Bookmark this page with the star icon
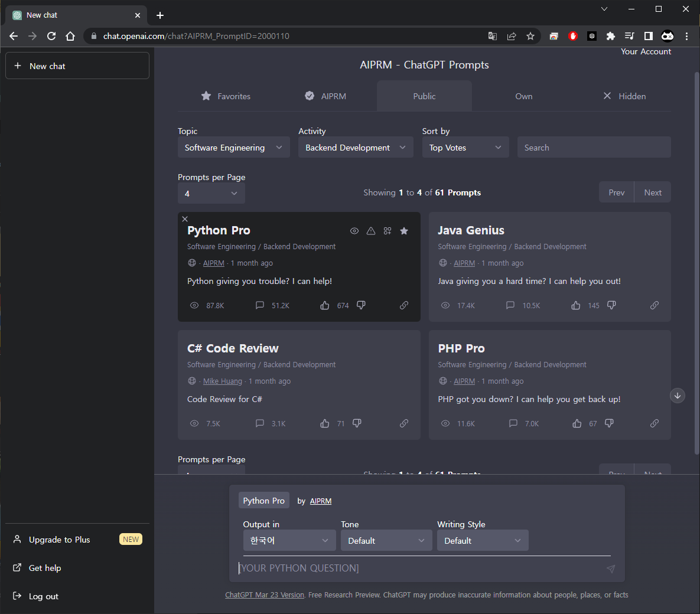 [x=530, y=36]
